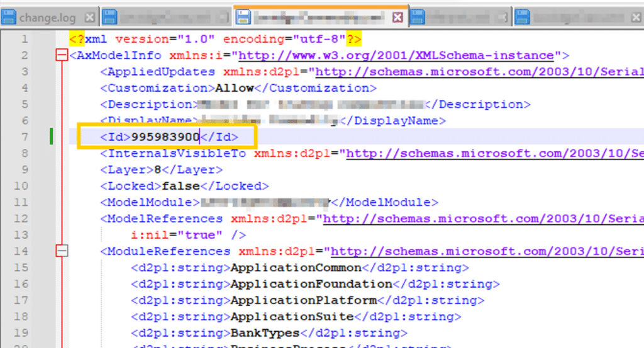644x348 pixels.
Task: Place cursor in the Id value 995983900
Action: (165, 137)
